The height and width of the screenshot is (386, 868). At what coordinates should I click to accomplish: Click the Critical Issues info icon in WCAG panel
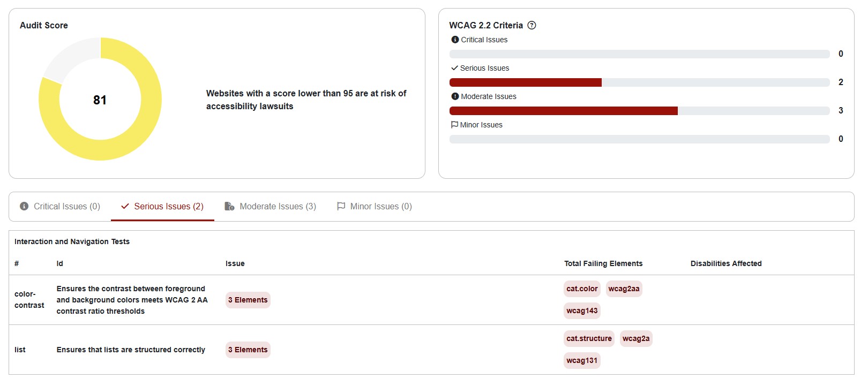pos(455,40)
